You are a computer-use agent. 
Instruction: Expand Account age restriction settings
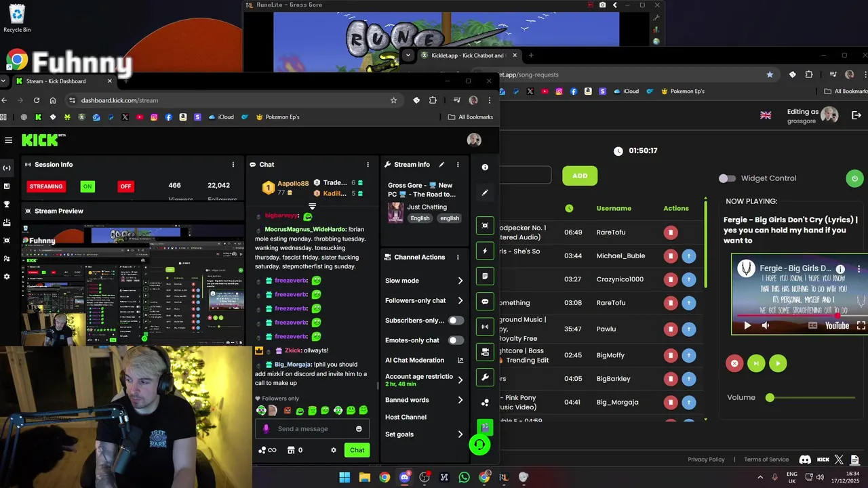460,380
